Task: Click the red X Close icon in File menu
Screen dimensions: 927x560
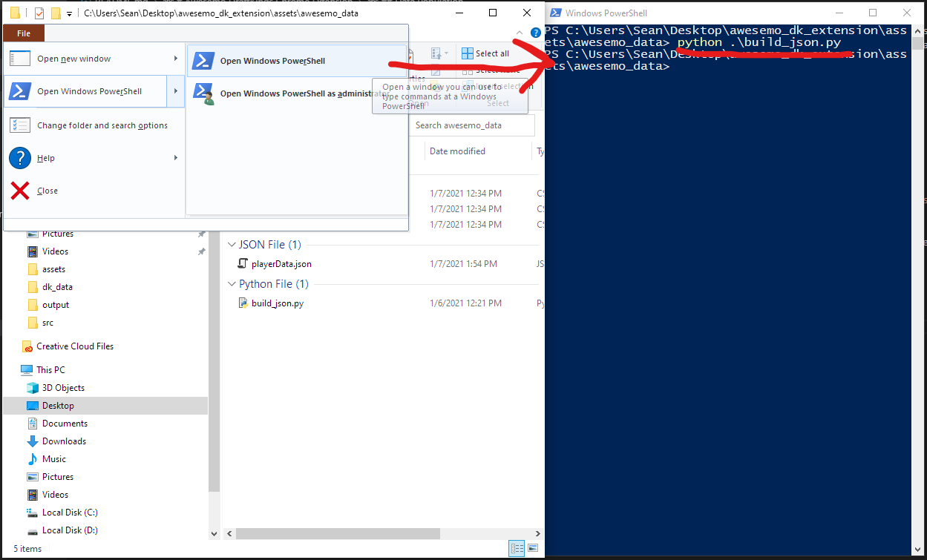Action: (20, 191)
